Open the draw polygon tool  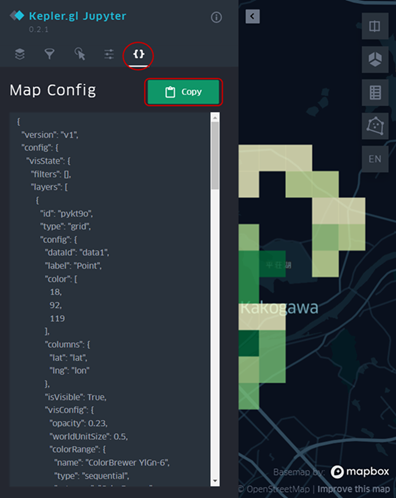point(375,126)
